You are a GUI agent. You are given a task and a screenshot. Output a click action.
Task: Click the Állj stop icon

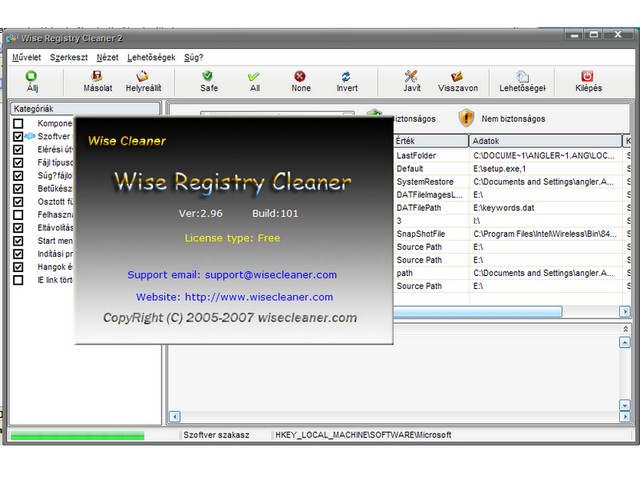point(31,76)
